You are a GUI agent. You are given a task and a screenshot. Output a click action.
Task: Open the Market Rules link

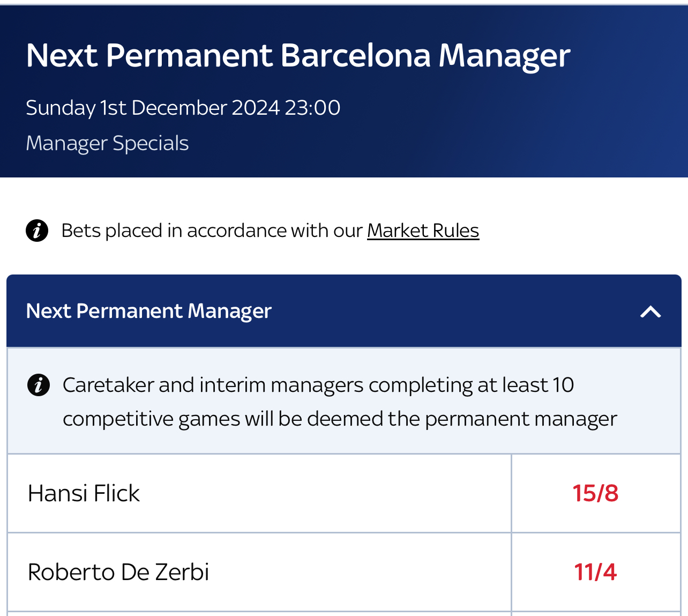(x=423, y=231)
